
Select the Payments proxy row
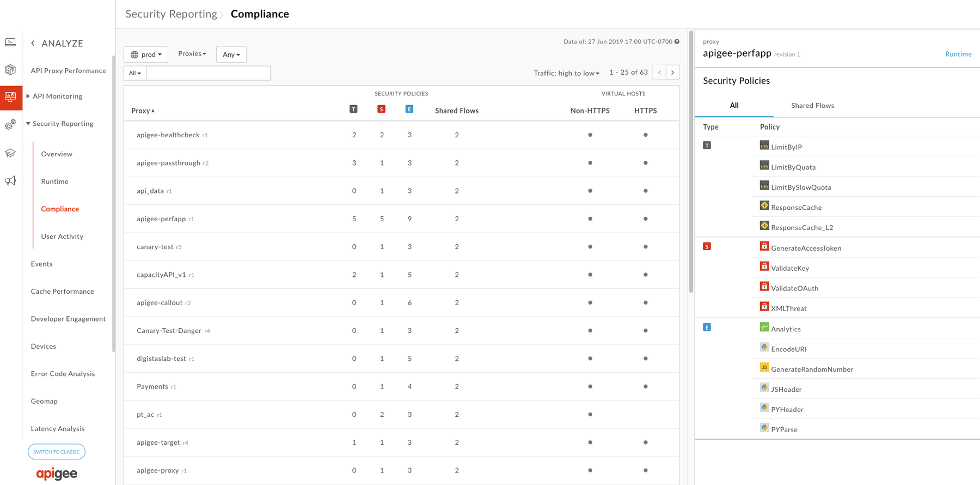click(x=401, y=386)
